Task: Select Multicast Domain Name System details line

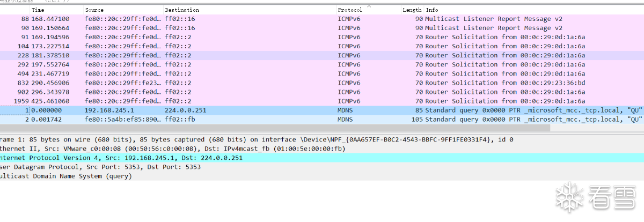Action: [x=322, y=176]
